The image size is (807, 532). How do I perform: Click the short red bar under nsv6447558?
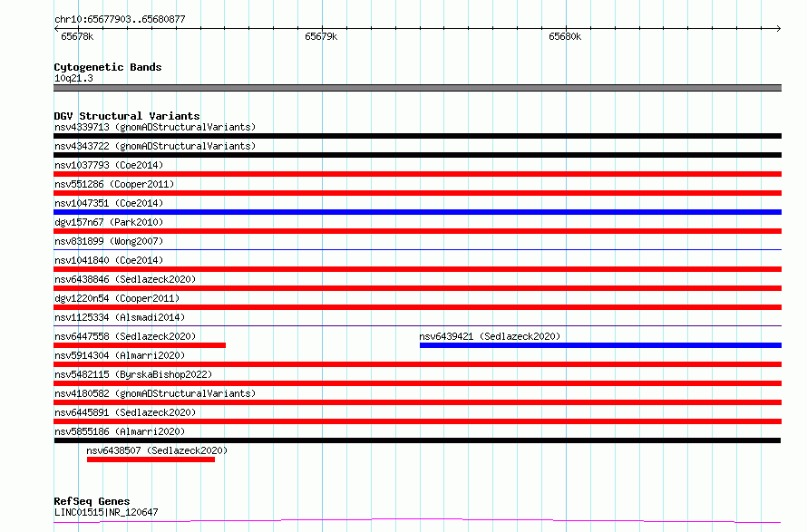pyautogui.click(x=140, y=345)
